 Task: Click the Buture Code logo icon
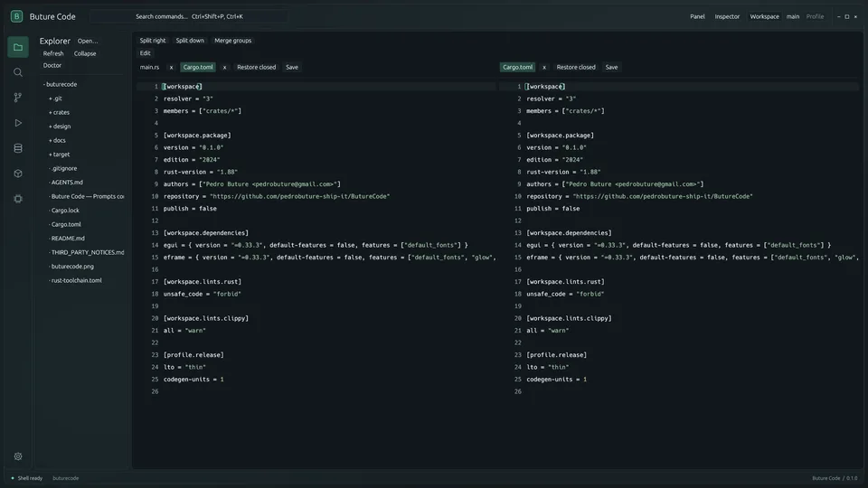pos(16,16)
